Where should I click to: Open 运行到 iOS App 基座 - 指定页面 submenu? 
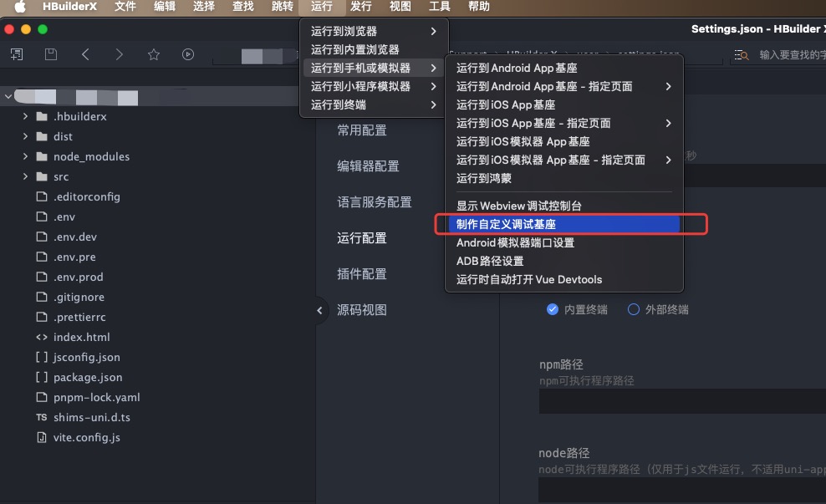(563, 123)
